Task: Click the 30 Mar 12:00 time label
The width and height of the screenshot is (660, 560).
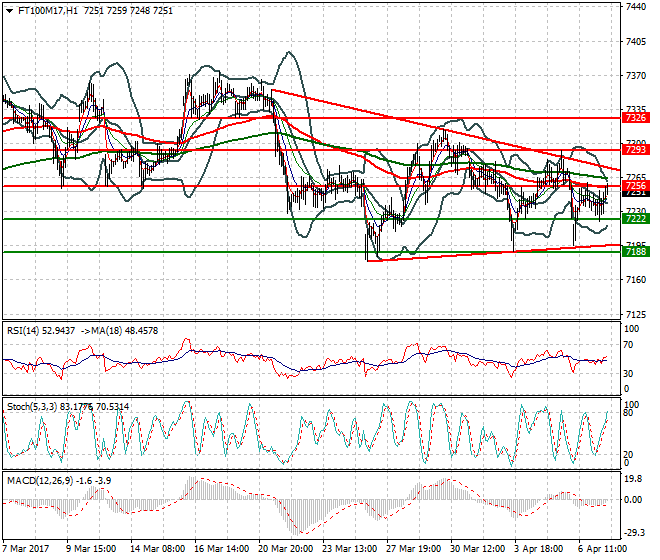Action: [x=478, y=549]
